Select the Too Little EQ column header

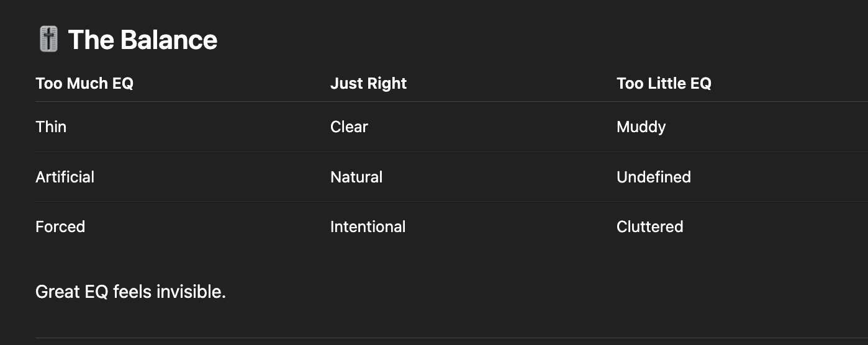point(664,83)
